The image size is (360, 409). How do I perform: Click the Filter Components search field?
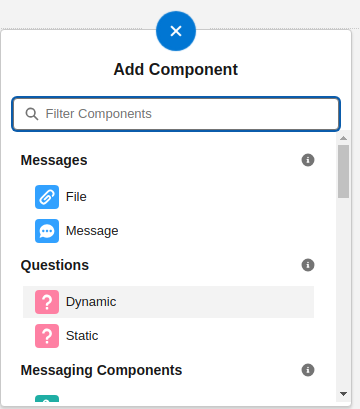pos(176,114)
